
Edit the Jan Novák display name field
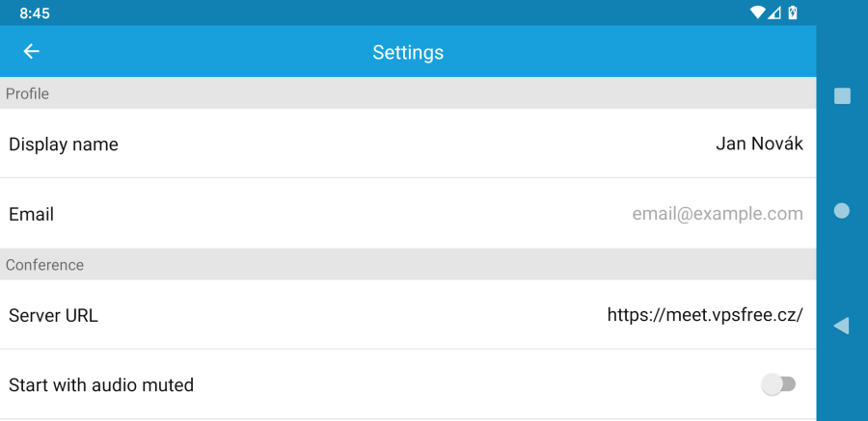[759, 144]
